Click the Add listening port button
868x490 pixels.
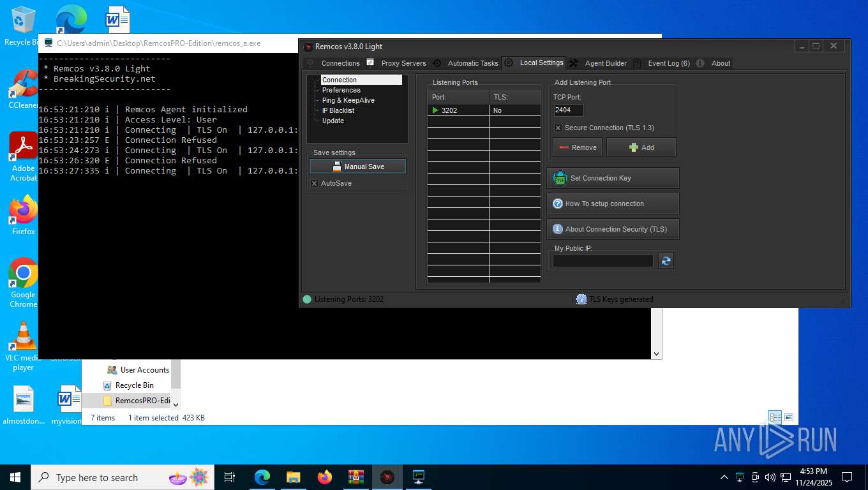pos(641,147)
